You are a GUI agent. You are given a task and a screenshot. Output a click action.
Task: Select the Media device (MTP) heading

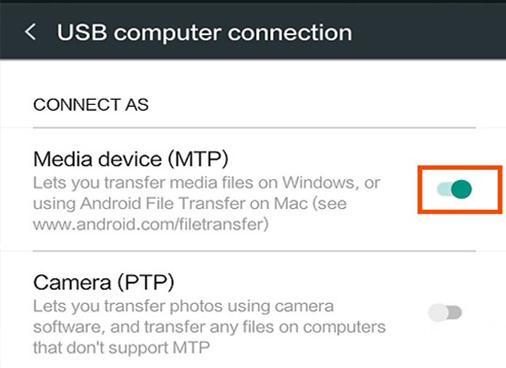131,159
